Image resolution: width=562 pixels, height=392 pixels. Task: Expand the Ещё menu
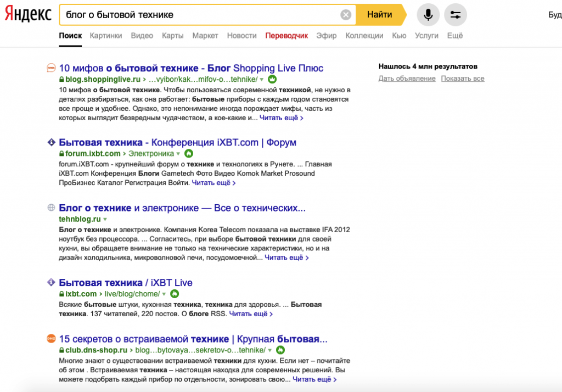[x=455, y=36]
